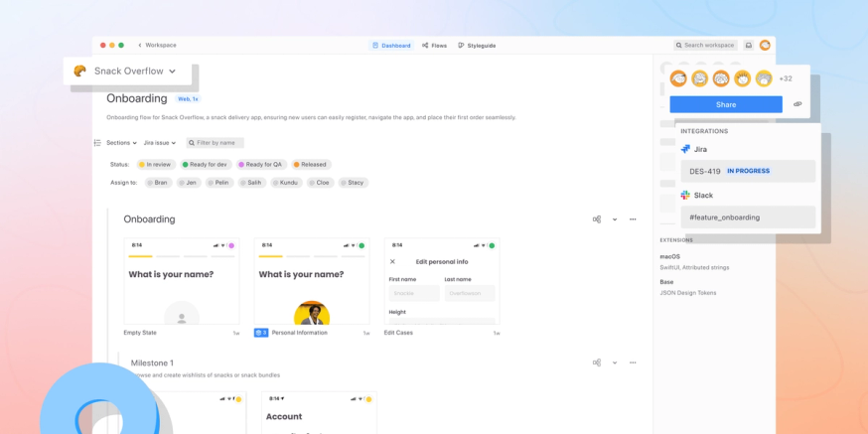Toggle the sections list icon
The width and height of the screenshot is (868, 434).
pyautogui.click(x=97, y=143)
